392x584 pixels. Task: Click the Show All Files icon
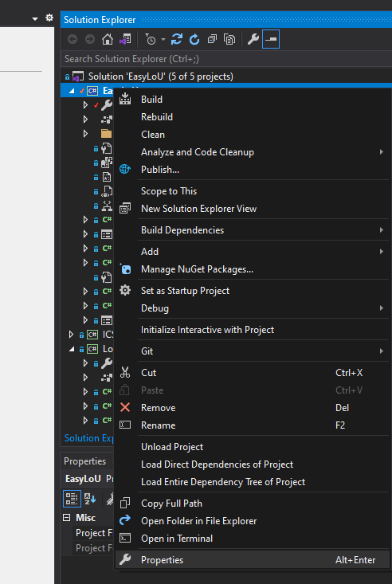[229, 39]
